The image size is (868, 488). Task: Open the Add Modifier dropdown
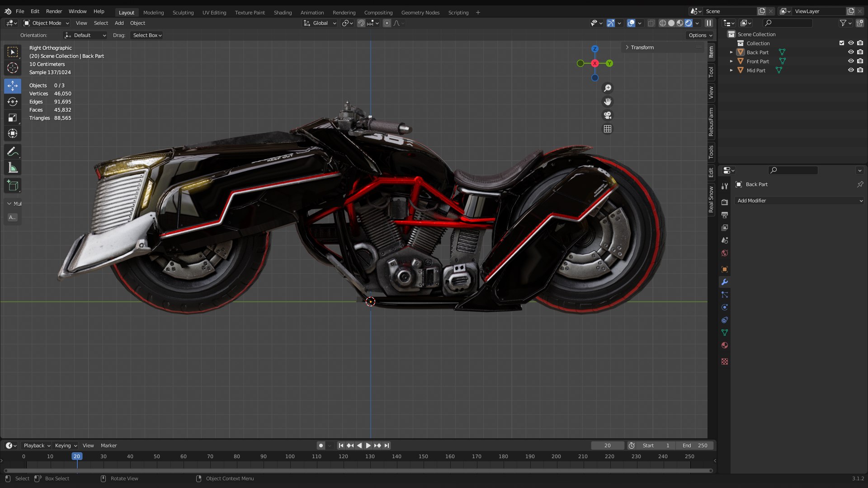800,201
